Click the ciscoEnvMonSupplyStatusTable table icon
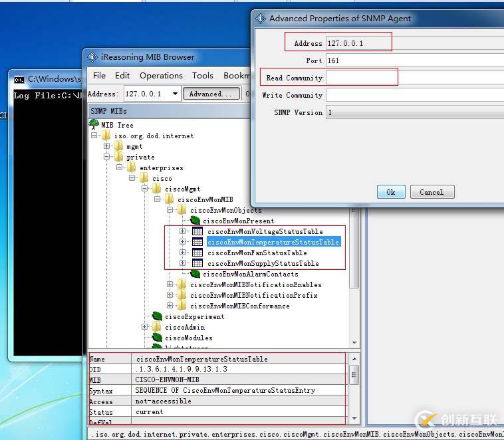The height and width of the screenshot is (440, 504). [197, 263]
